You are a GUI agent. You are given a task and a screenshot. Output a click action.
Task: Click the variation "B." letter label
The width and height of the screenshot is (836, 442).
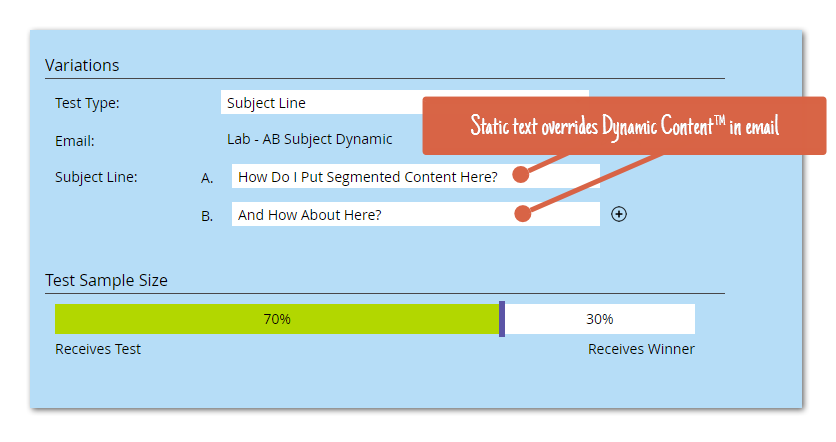tap(207, 216)
